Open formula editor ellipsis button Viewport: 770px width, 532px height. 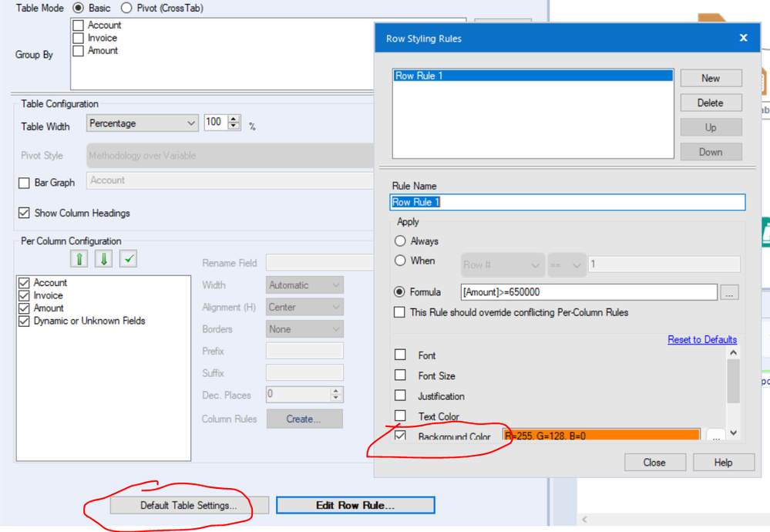pos(729,292)
